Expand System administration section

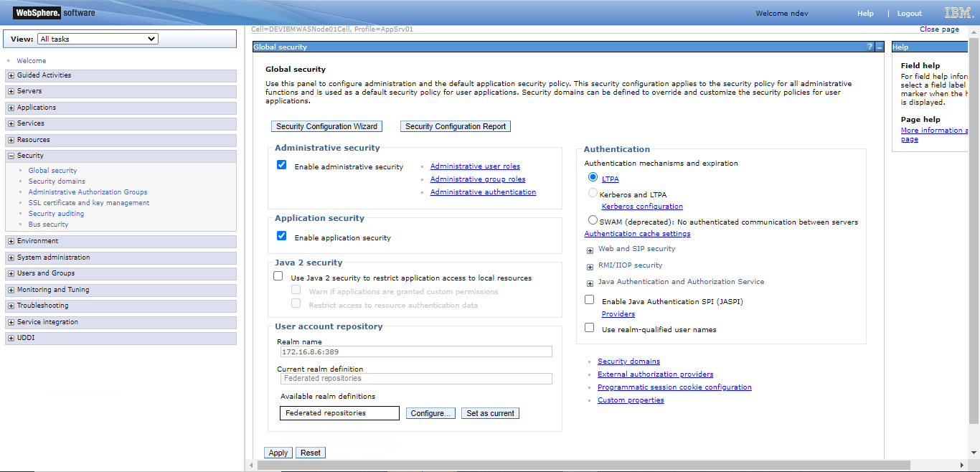[11, 258]
